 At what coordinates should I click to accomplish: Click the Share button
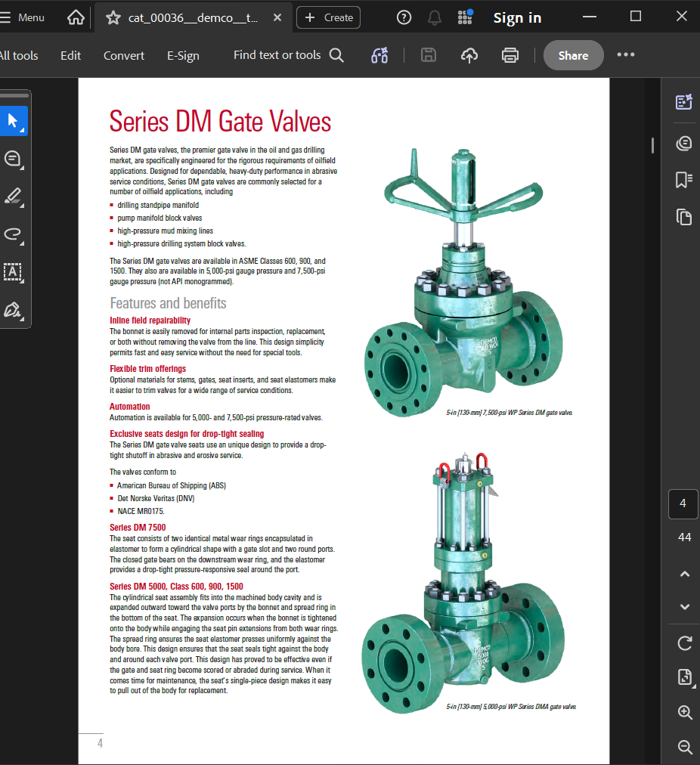coord(573,55)
